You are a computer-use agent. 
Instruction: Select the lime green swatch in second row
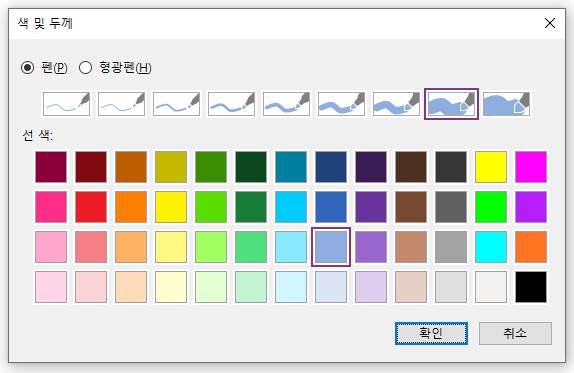click(211, 207)
